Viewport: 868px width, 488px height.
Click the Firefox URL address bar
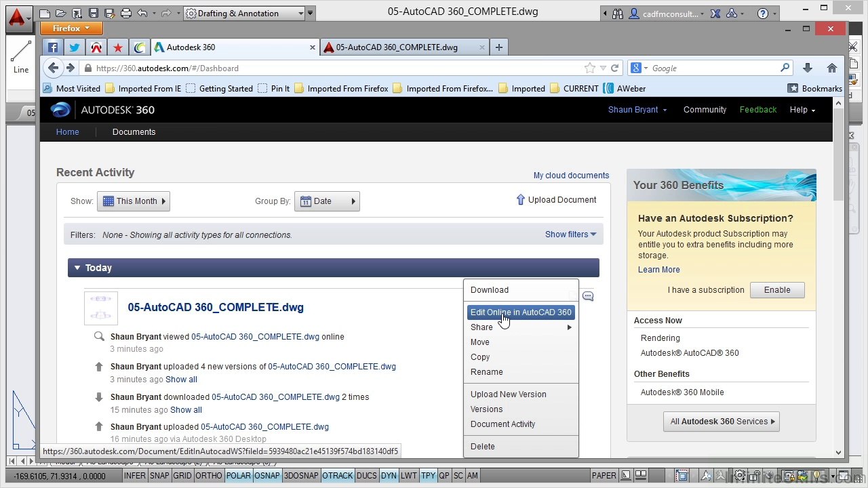(x=331, y=68)
